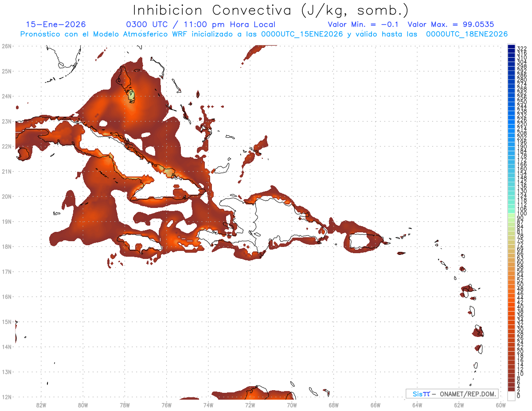Click the 66W longitude label
This screenshot has height=411, width=532.
pos(376,405)
